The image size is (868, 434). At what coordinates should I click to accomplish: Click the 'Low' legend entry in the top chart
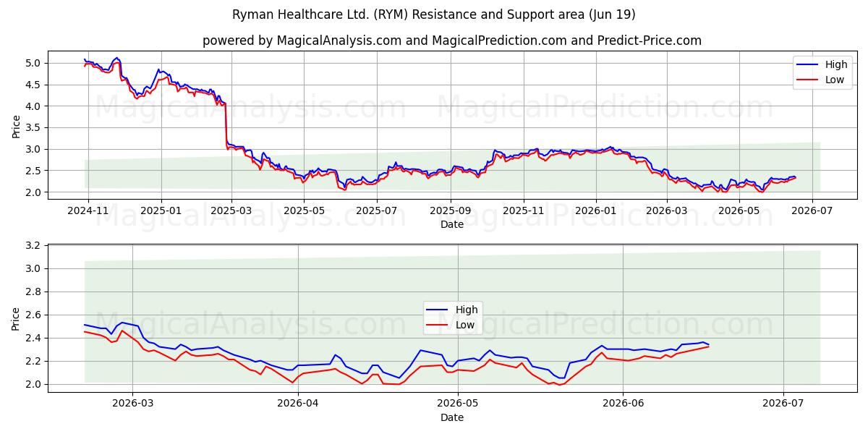[820, 80]
